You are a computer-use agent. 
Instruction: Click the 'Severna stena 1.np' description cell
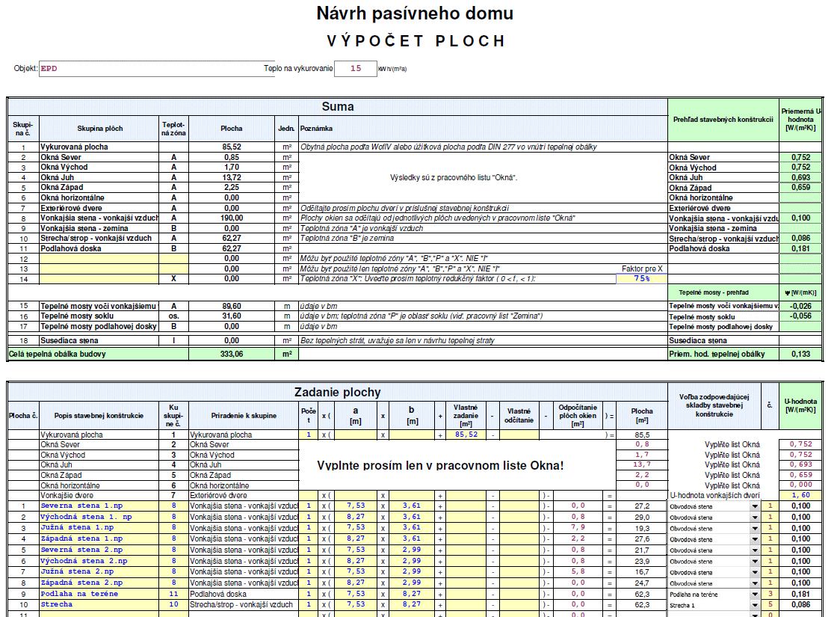(x=99, y=506)
